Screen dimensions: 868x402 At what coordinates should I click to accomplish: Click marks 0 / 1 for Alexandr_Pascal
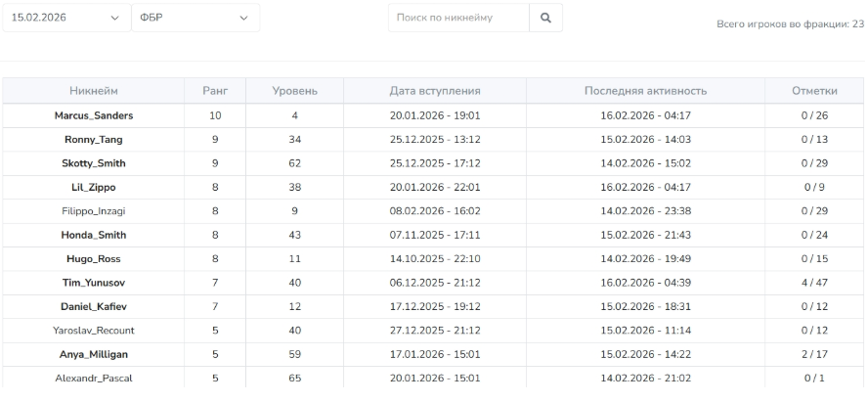coord(814,379)
